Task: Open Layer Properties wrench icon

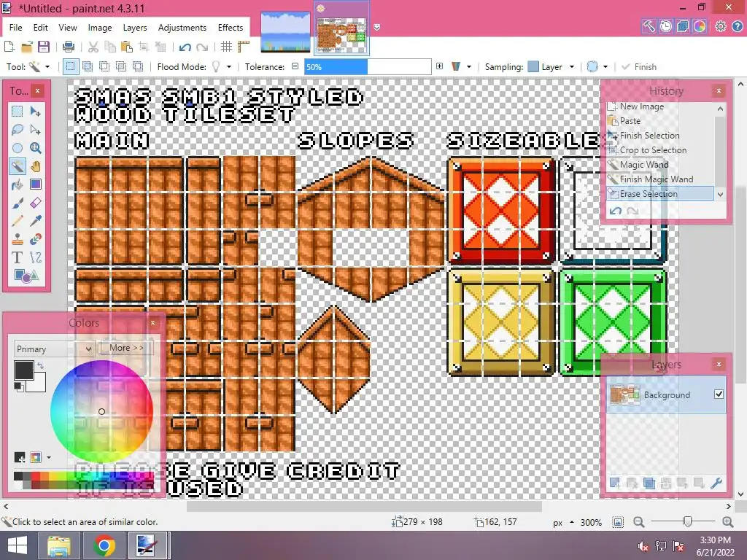Action: [716, 483]
